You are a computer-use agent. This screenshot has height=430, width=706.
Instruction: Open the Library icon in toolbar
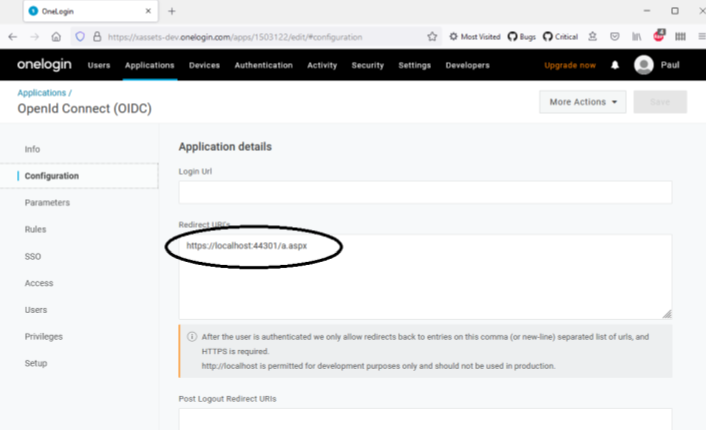click(636, 37)
